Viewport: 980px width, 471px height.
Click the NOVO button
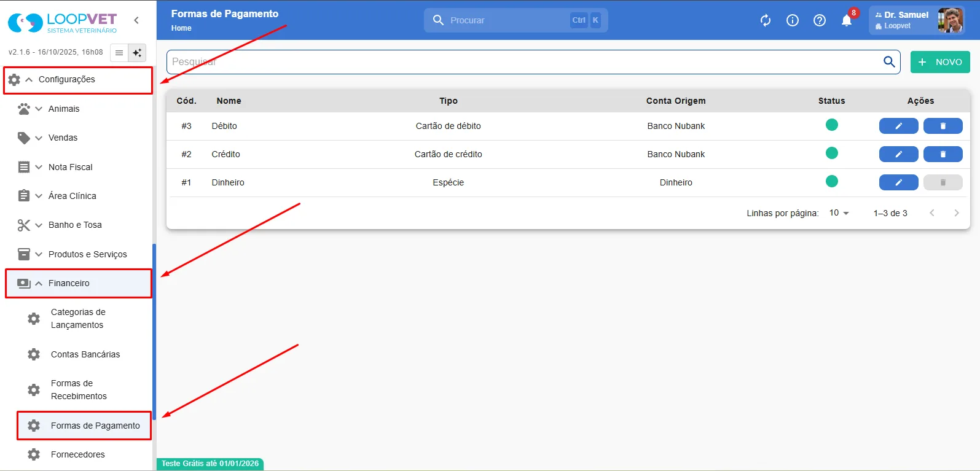tap(940, 62)
